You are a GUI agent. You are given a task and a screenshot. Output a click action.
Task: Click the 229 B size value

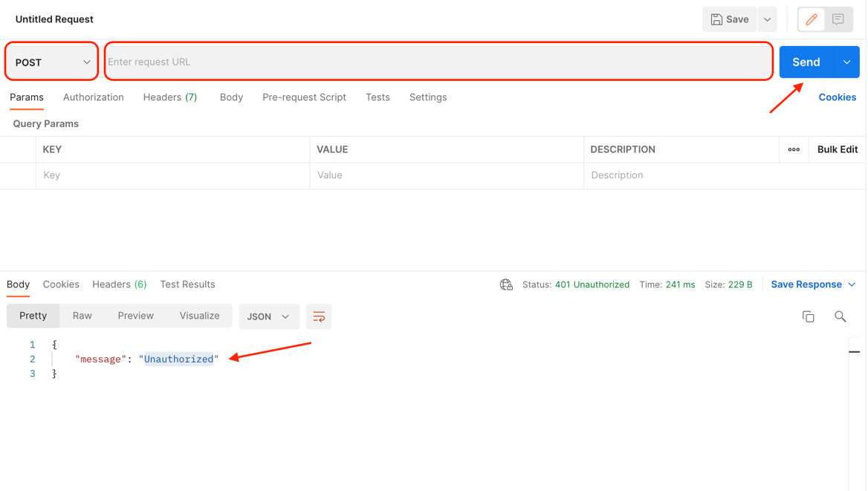[x=740, y=284]
